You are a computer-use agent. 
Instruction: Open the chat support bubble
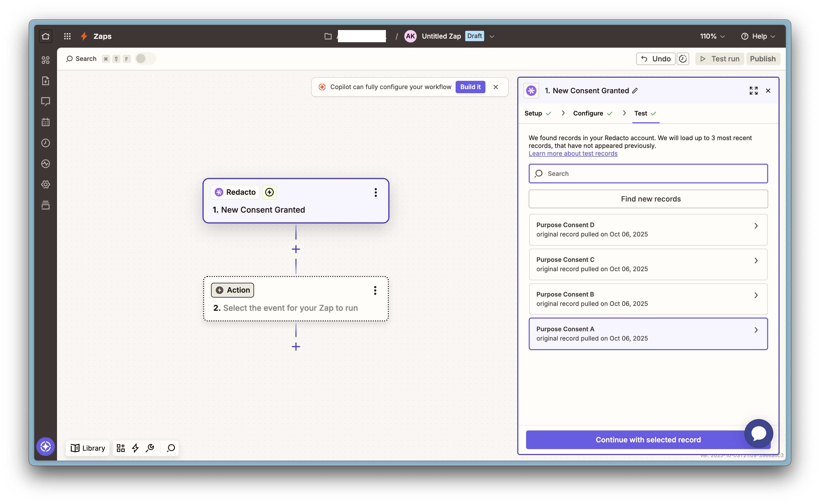click(759, 433)
